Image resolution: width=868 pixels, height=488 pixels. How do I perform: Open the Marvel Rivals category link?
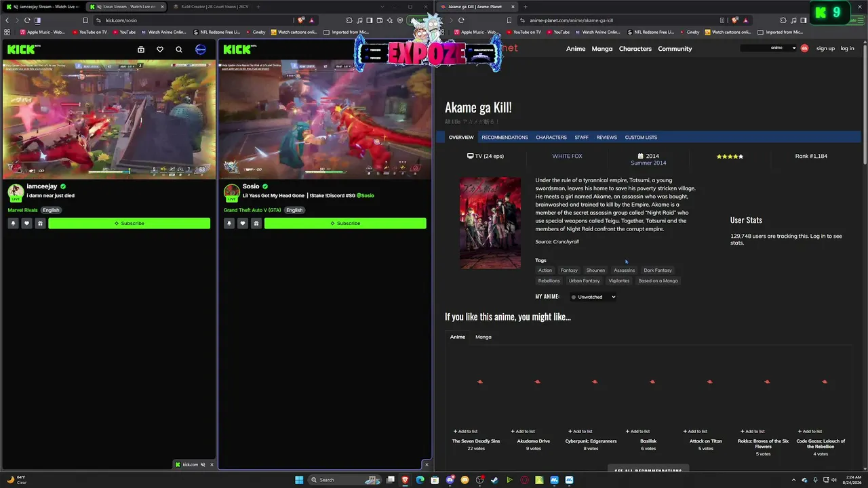click(x=22, y=210)
